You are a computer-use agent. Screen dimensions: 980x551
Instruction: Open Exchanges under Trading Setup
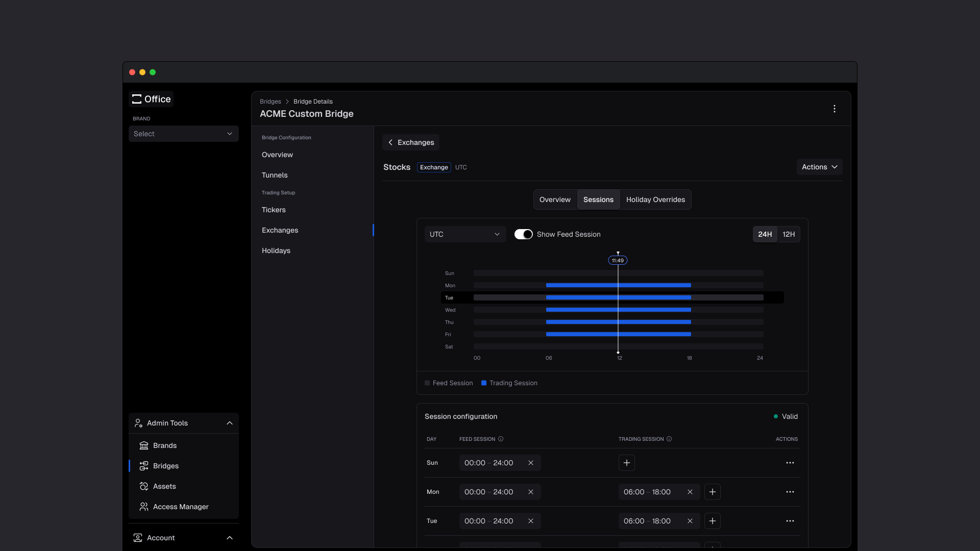click(x=280, y=230)
